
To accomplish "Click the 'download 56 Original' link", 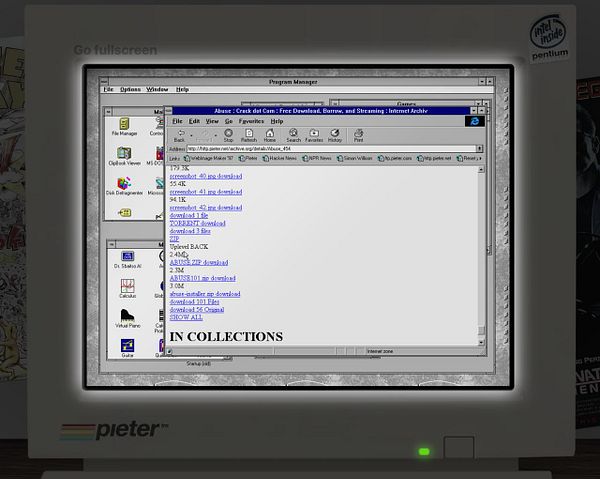I will click(197, 310).
